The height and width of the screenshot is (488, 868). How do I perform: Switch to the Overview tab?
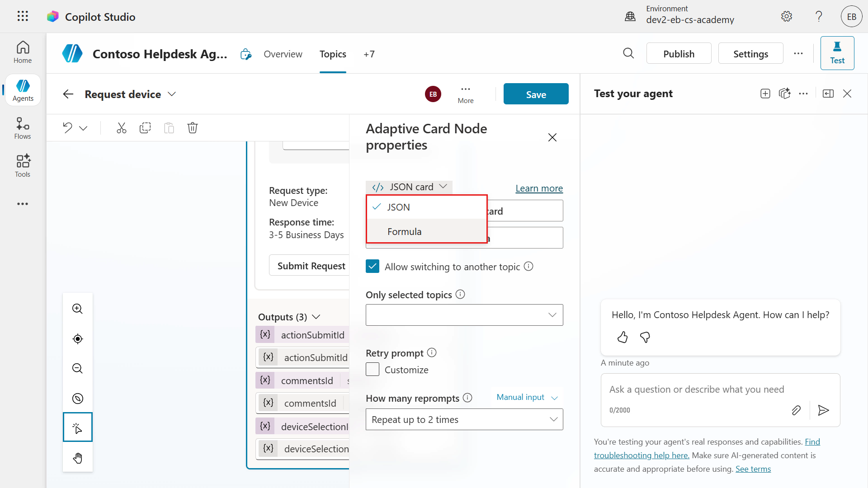(283, 54)
